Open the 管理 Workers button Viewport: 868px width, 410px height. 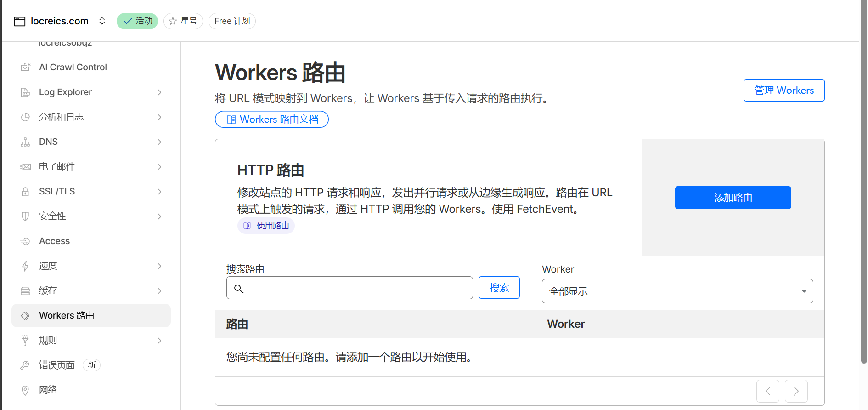pyautogui.click(x=783, y=91)
